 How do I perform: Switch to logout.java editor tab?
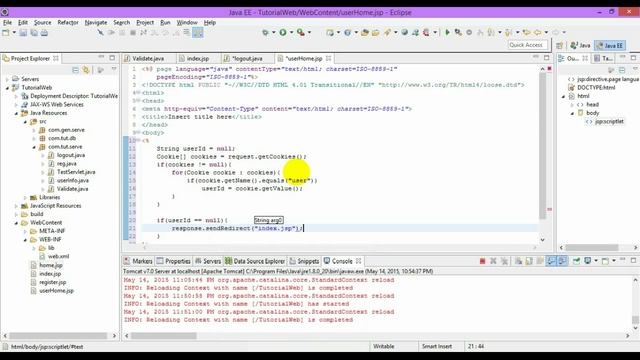pos(247,59)
